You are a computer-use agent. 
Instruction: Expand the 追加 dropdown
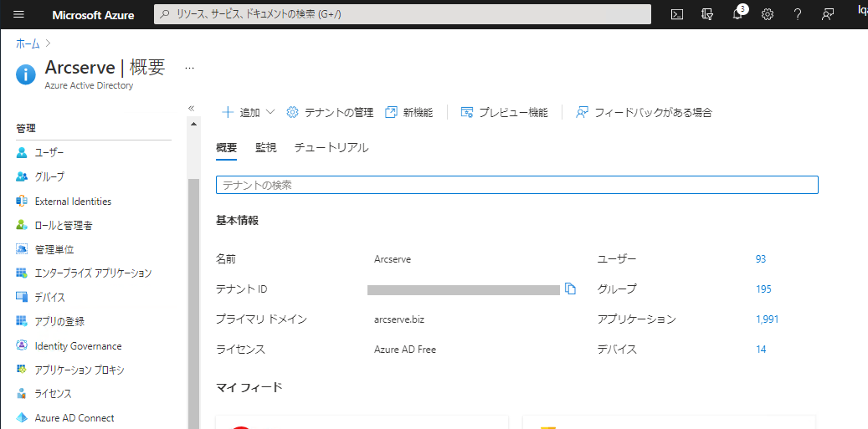[248, 113]
